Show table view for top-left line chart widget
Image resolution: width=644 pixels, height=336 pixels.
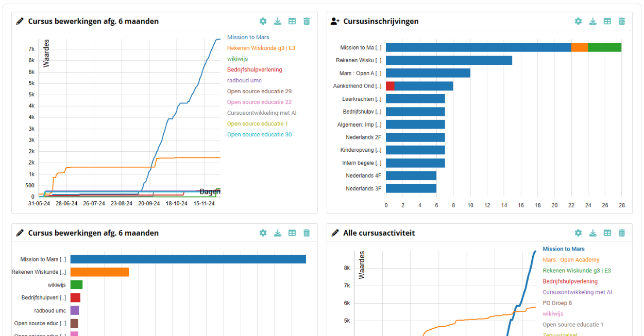(x=292, y=21)
